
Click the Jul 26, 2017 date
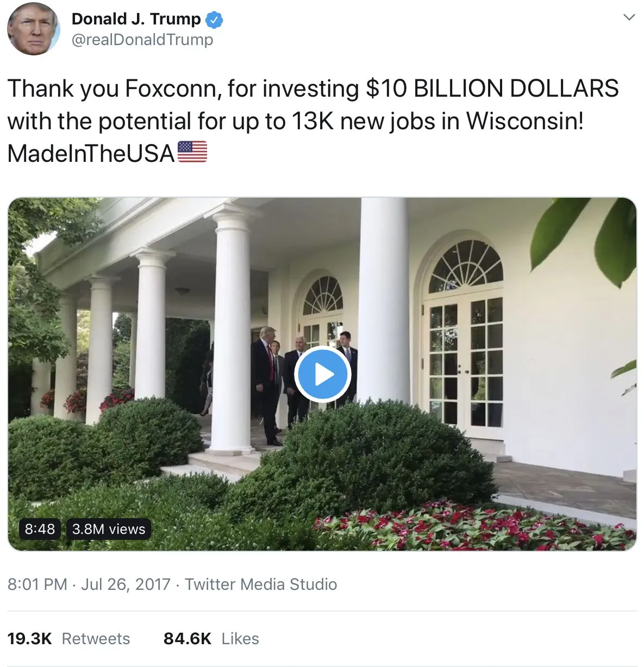(126, 584)
